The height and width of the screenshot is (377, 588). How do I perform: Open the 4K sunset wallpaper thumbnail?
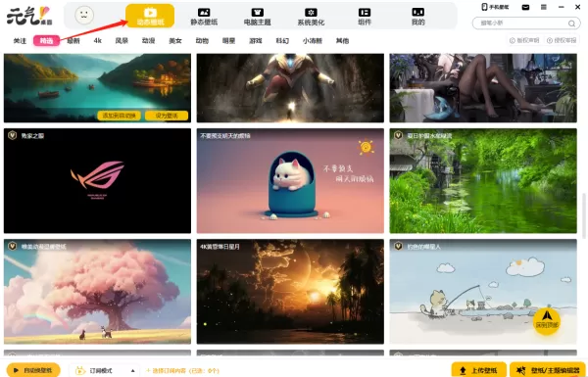[x=290, y=292]
